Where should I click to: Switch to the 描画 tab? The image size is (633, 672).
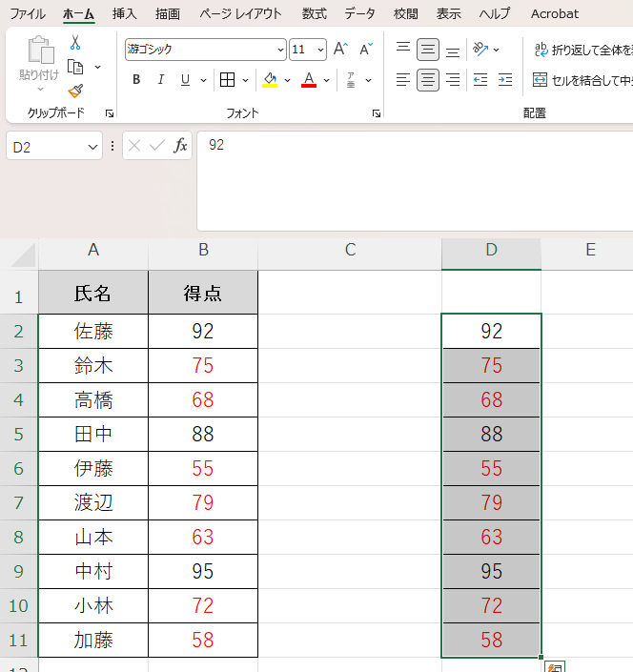coord(167,13)
